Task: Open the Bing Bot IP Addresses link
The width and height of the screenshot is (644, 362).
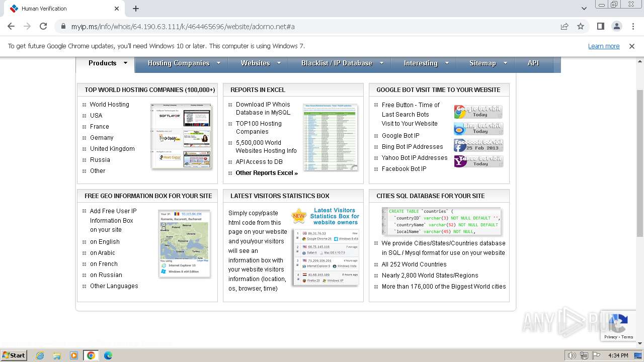Action: pos(413,147)
